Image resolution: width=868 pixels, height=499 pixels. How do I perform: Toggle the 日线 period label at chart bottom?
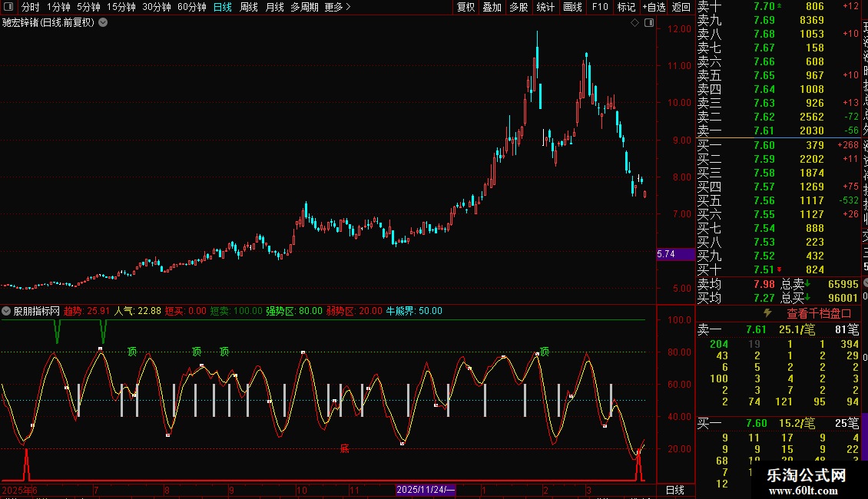click(x=674, y=490)
